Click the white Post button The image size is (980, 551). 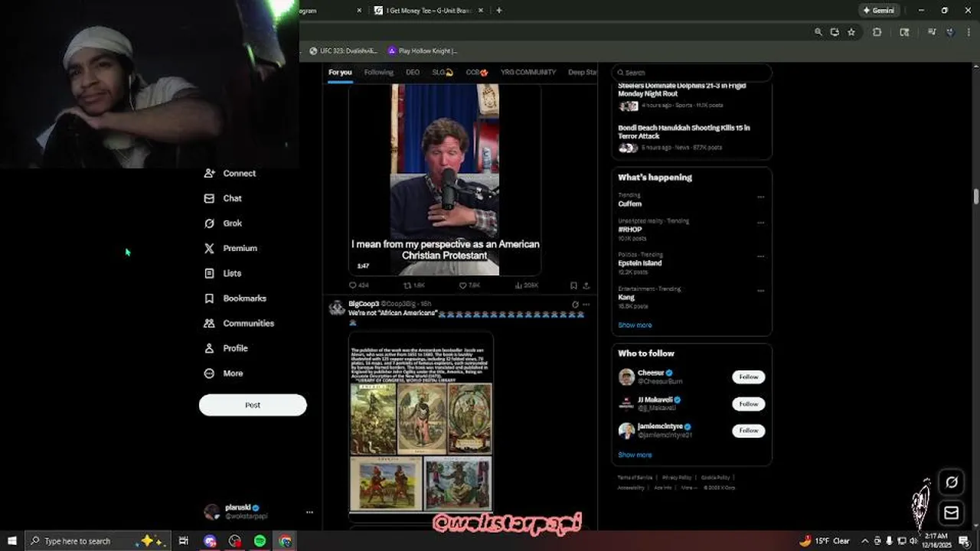tap(253, 405)
